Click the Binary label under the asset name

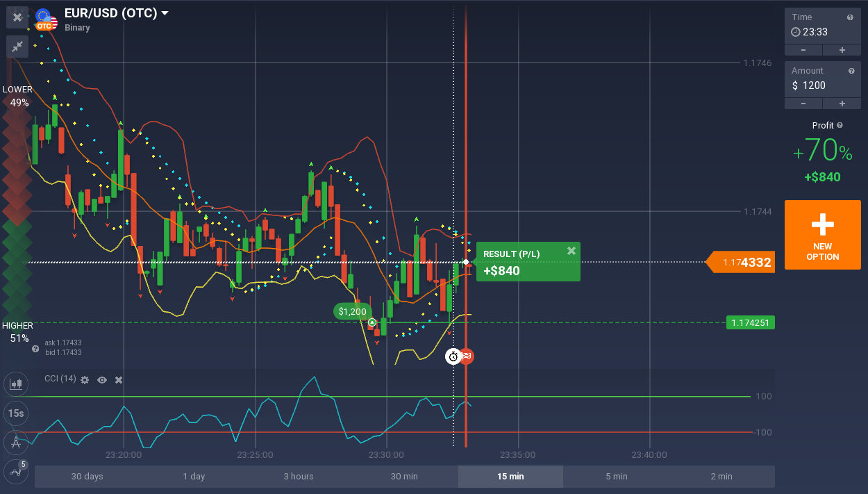[77, 28]
